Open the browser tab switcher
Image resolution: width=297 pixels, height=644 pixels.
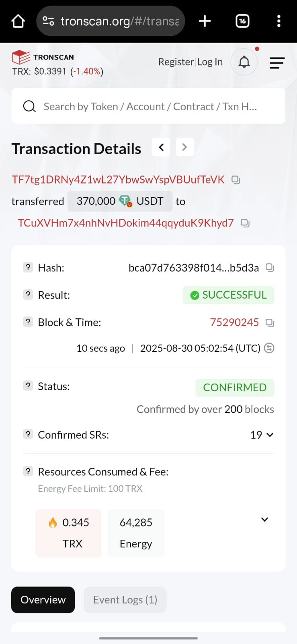242,21
